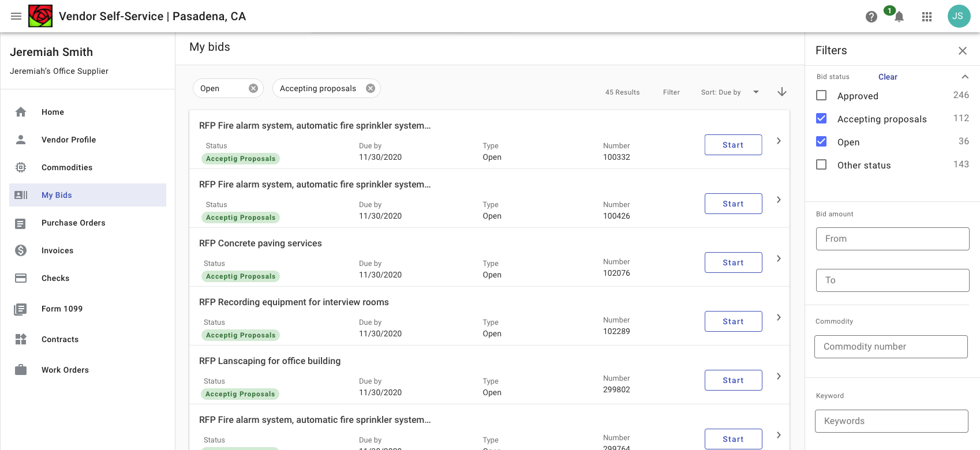Image resolution: width=980 pixels, height=450 pixels.
Task: Focus the Bid amount From field
Action: (892, 239)
